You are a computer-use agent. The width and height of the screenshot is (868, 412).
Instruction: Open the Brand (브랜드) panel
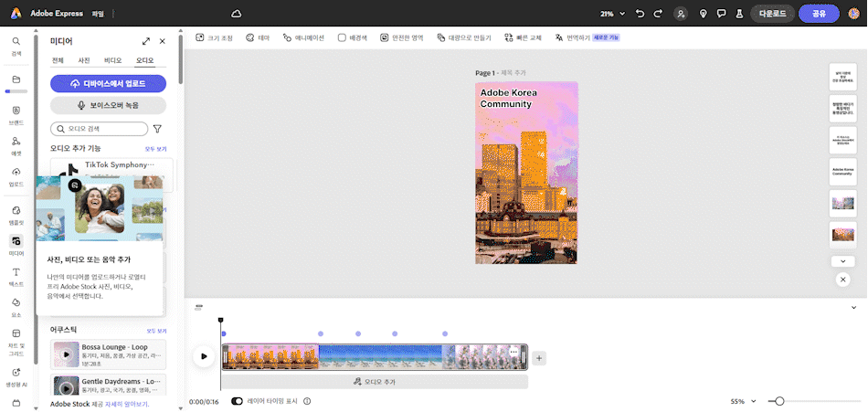(x=16, y=115)
